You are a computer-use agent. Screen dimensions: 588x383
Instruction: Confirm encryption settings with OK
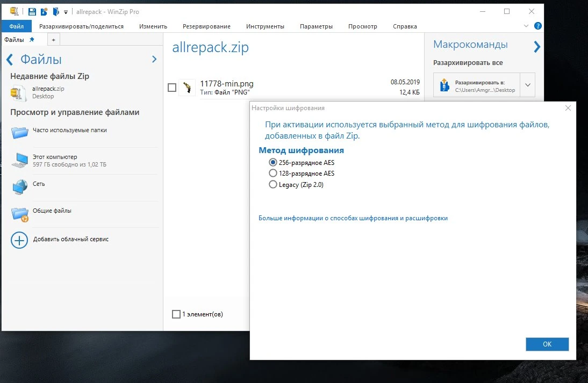pos(547,344)
